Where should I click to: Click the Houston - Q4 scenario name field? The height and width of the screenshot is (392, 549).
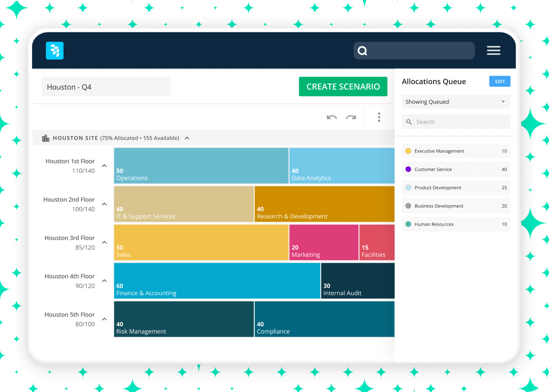106,87
